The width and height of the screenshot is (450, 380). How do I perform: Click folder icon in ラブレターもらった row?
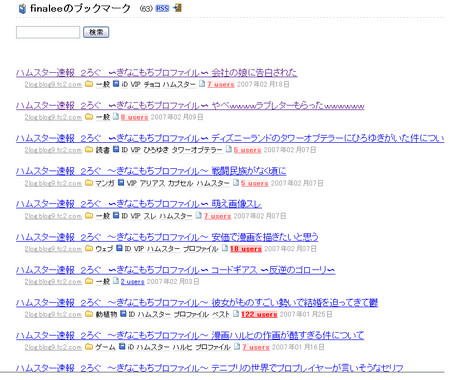tap(89, 117)
